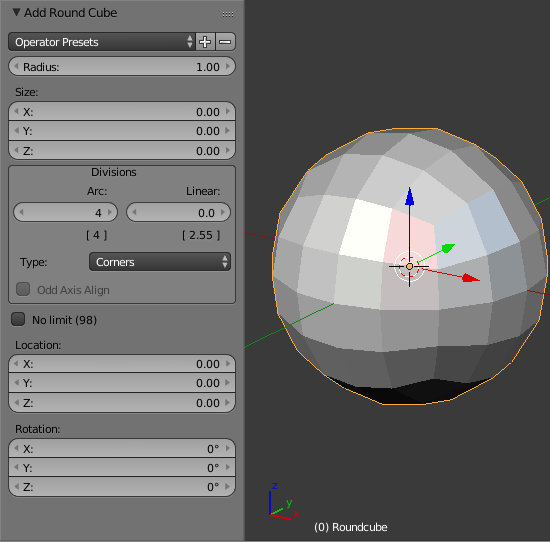
Task: Add a new operator preset with plus icon
Action: tap(205, 42)
